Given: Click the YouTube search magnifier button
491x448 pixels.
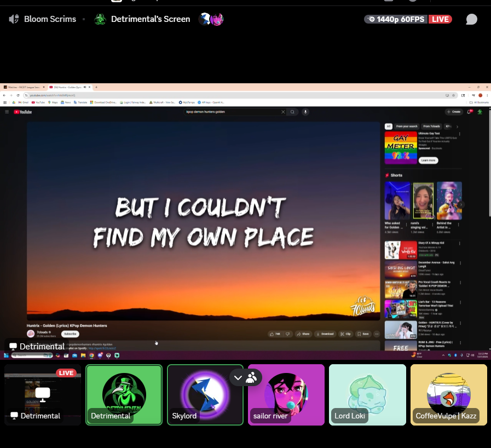Looking at the screenshot, I should pos(292,112).
